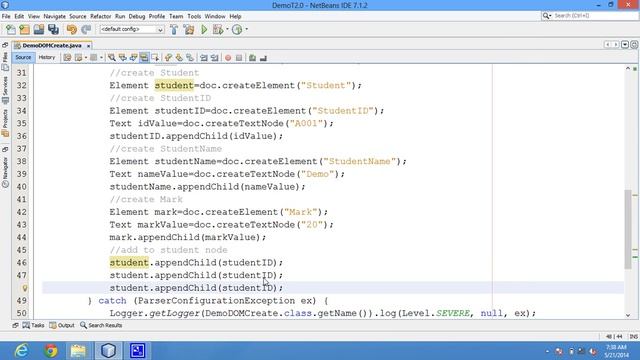
Task: Toggle Rectangular Selection button
Action: tap(155, 58)
